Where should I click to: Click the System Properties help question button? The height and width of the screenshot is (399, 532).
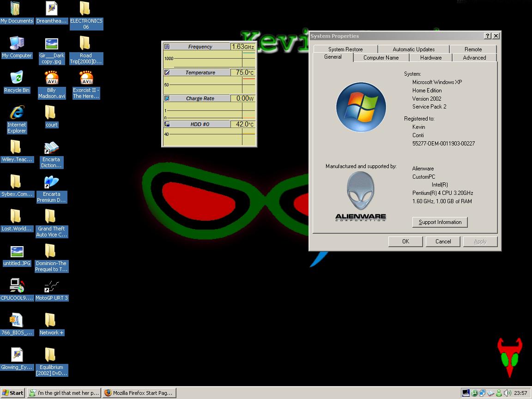point(488,36)
